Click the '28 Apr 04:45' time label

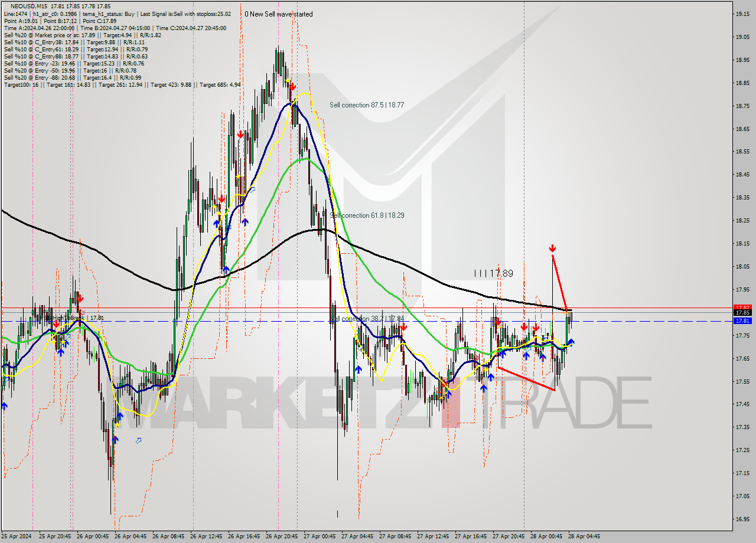coord(584,537)
